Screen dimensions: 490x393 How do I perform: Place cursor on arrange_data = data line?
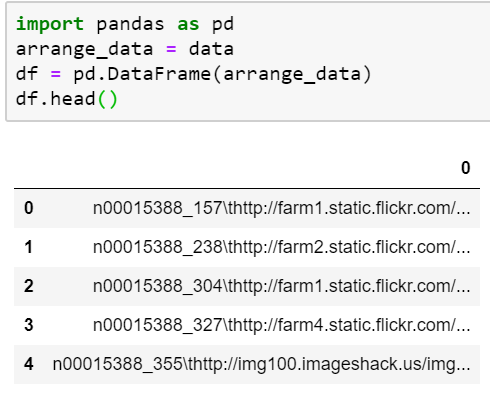tap(125, 49)
